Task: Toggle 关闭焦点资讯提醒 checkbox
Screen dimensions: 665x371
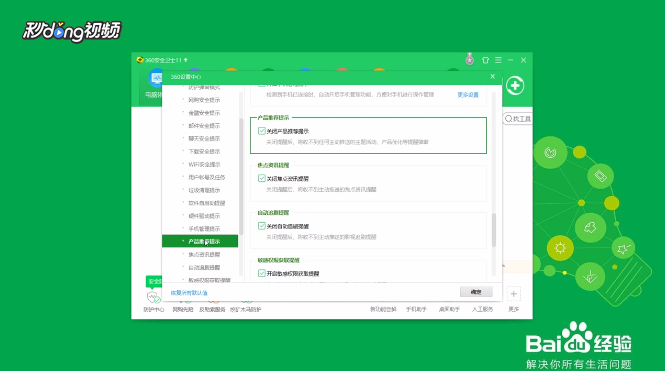Action: point(262,178)
